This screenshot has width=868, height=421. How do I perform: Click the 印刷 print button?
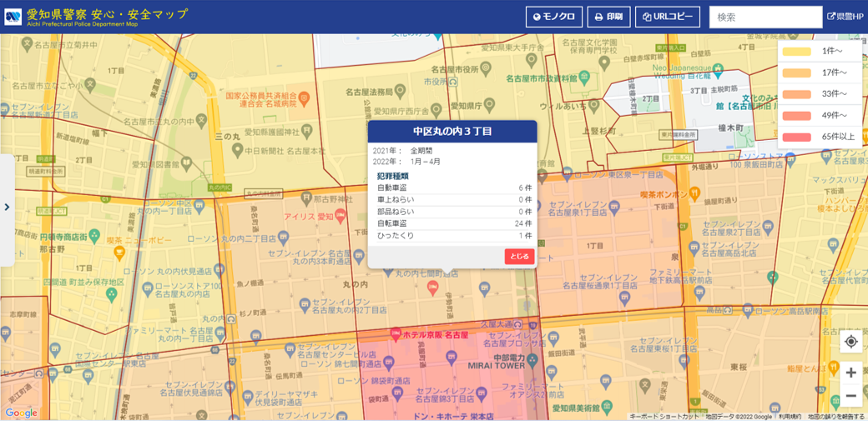coord(608,17)
